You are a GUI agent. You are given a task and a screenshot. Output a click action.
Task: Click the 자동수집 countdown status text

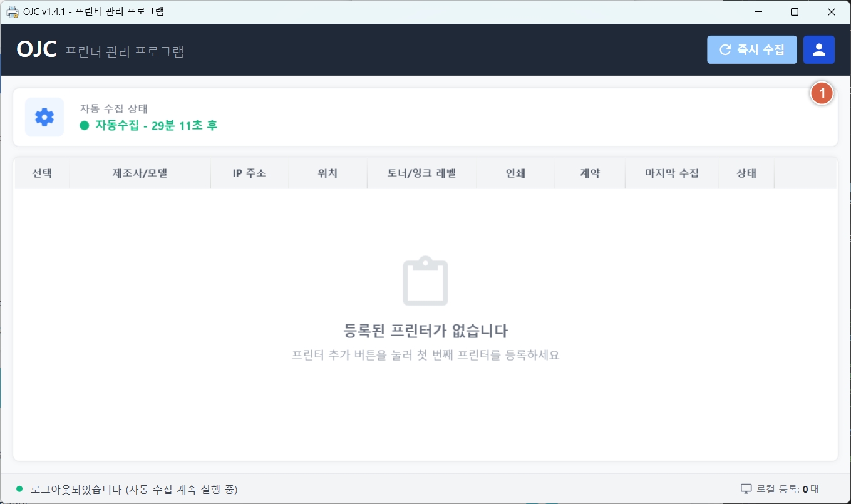click(x=156, y=125)
